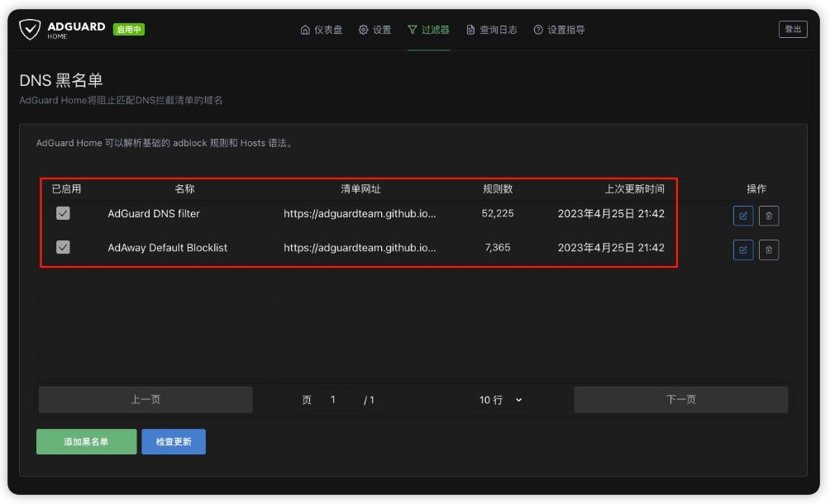Click the AdGuard DNS filter update time
This screenshot has width=830, height=504.
tap(611, 214)
